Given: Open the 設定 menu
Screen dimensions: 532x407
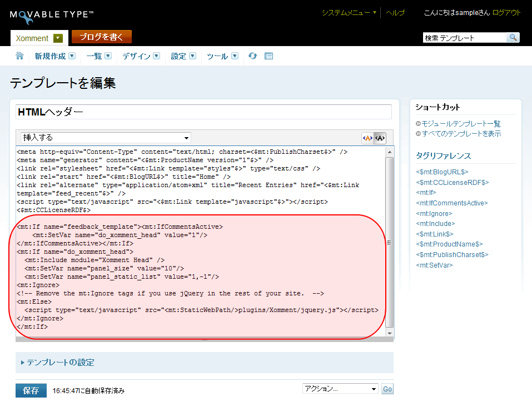Looking at the screenshot, I should pyautogui.click(x=183, y=56).
